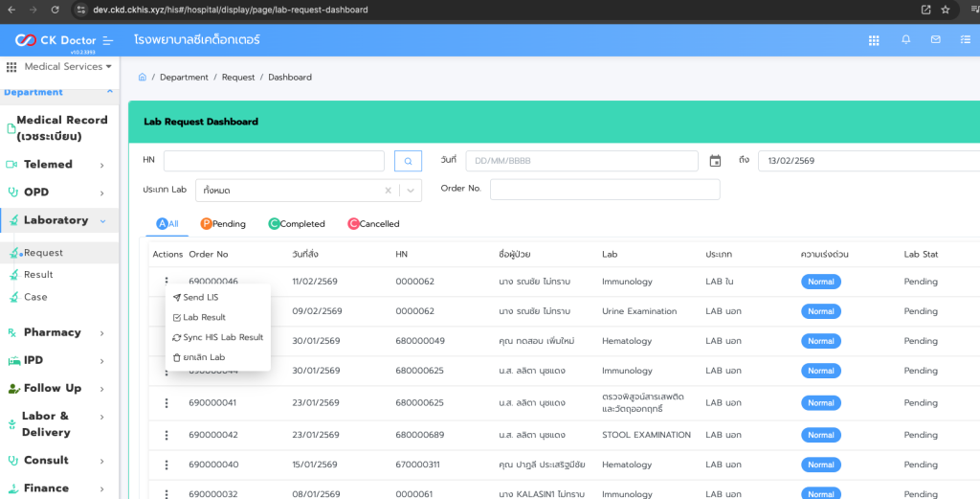Click the notification bell icon

(905, 40)
